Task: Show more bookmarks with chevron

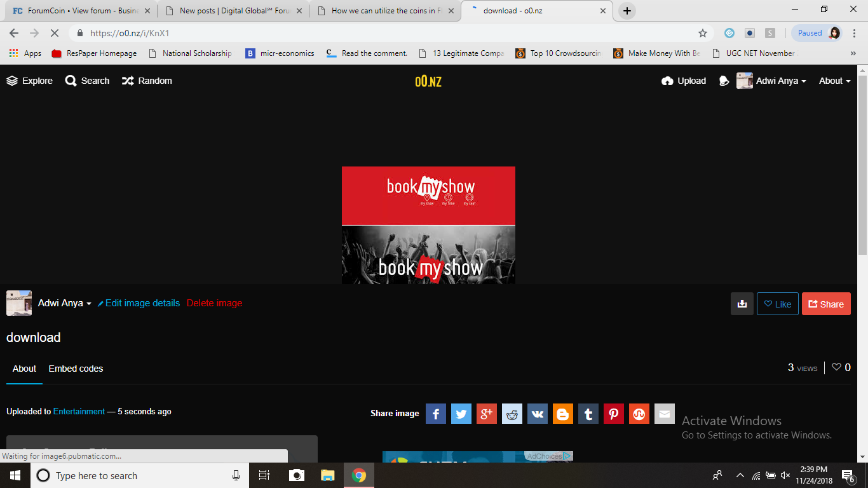Action: (x=853, y=53)
